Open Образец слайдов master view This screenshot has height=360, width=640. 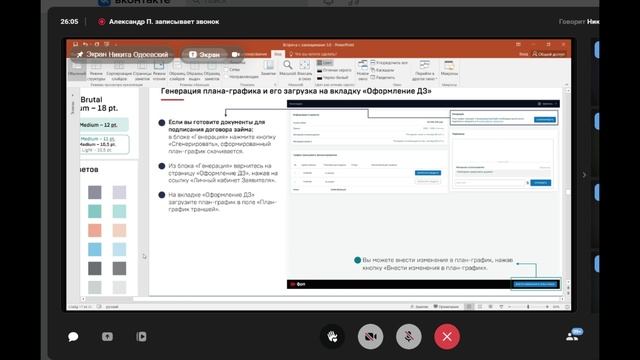(x=177, y=71)
